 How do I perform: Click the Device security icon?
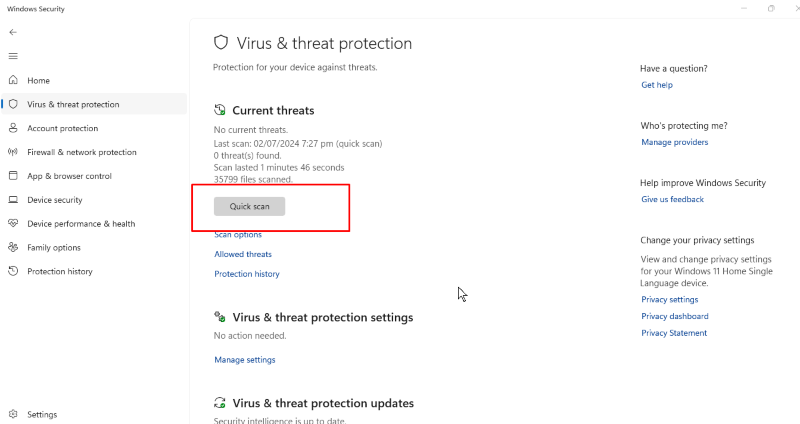13,200
